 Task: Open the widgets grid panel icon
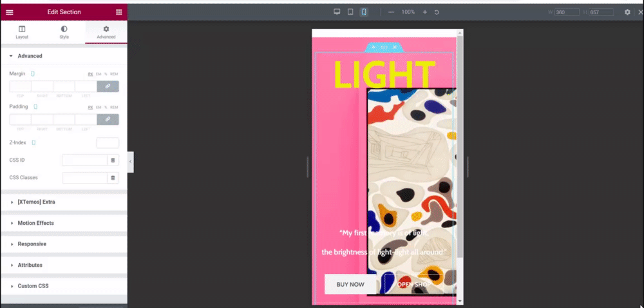coord(118,12)
